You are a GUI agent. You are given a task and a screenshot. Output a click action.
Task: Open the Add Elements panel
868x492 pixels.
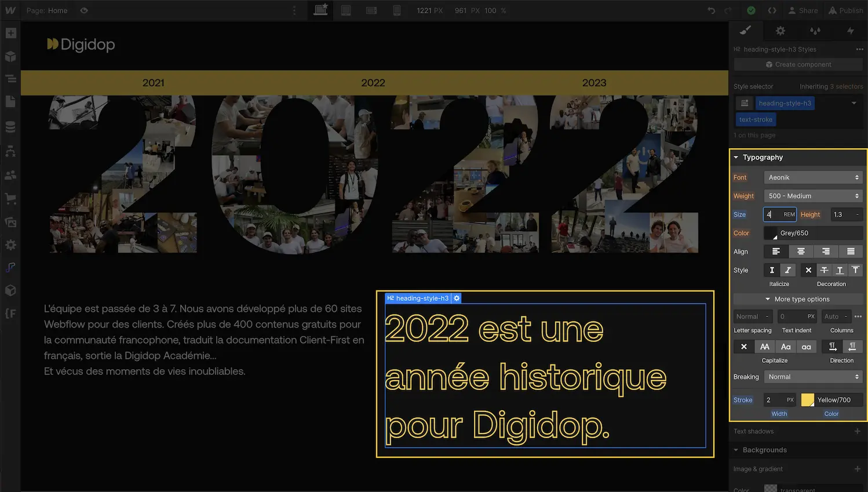(x=10, y=33)
